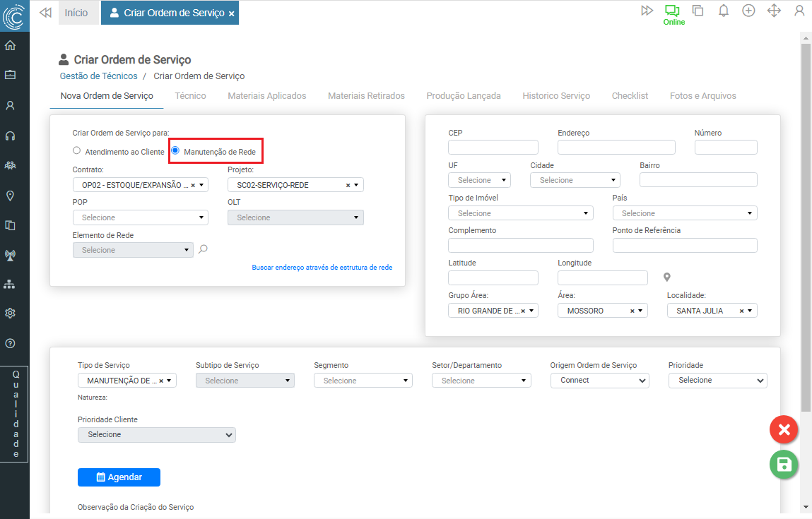
Task: Switch to the Materiais Aplicados tab
Action: point(266,96)
